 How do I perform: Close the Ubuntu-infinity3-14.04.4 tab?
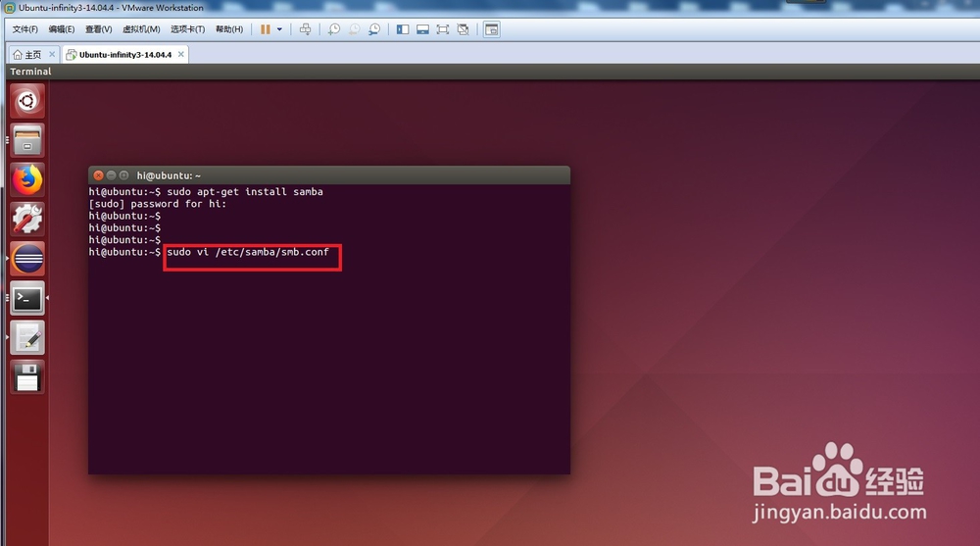coord(180,55)
